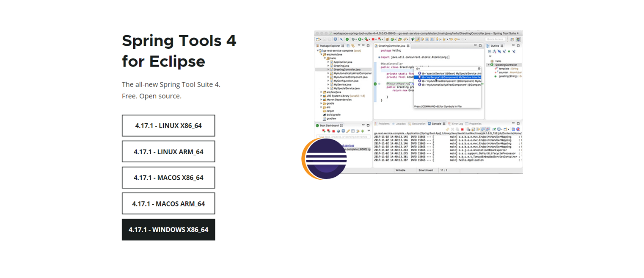Click the New wizard icon in the toolbar
644x278 pixels.
318,39
